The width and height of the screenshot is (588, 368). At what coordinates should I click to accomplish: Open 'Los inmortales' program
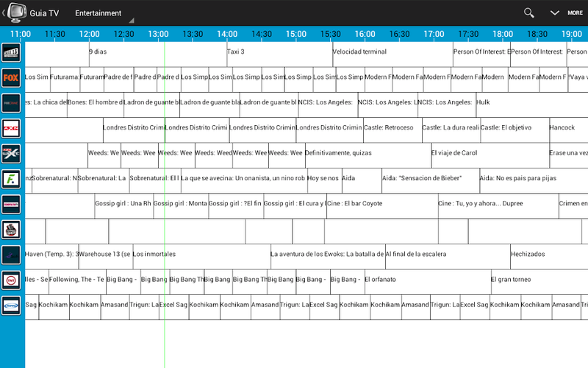tap(201, 256)
